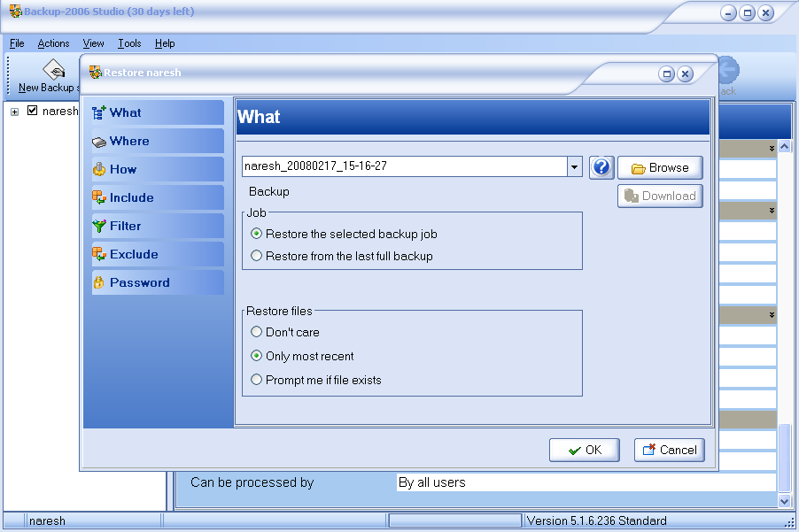Click the blue question mark help icon
The width and height of the screenshot is (799, 532).
pyautogui.click(x=601, y=167)
